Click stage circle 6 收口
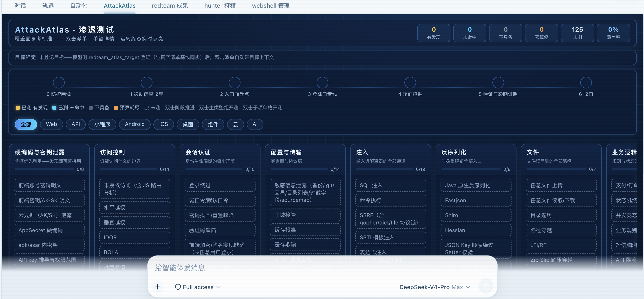 (586, 83)
